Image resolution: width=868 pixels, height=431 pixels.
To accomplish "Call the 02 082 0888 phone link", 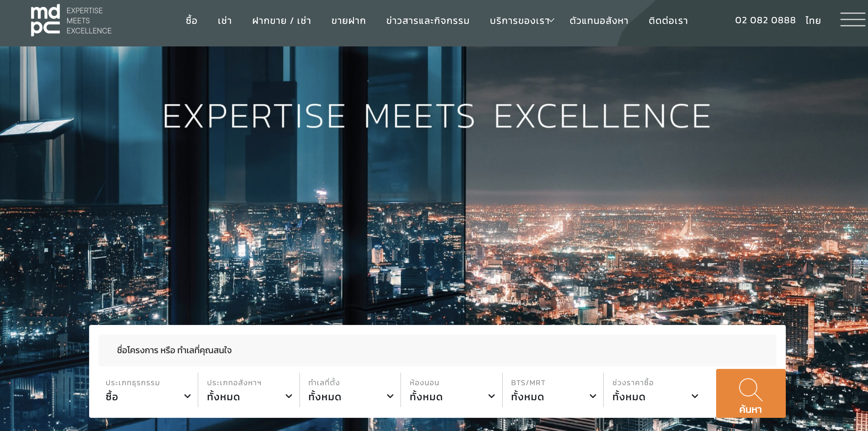I will click(765, 20).
